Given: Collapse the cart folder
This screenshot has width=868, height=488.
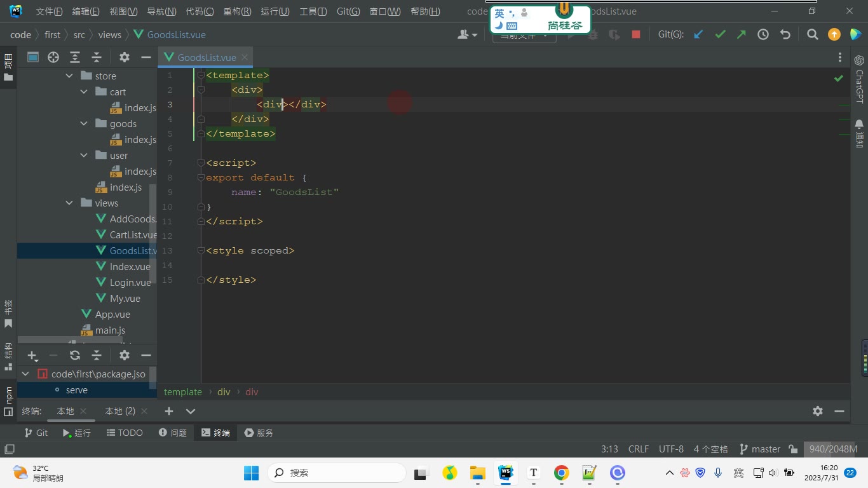Looking at the screenshot, I should pyautogui.click(x=84, y=92).
